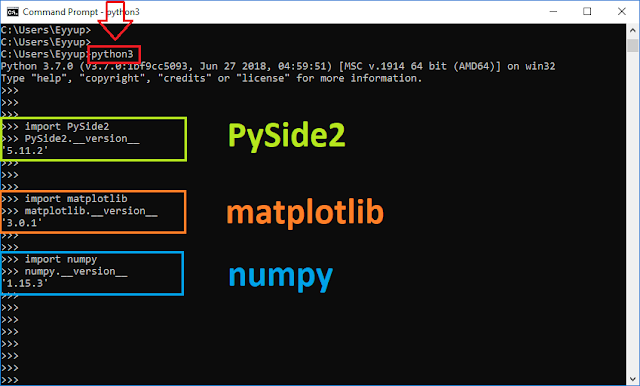Click the 'matplotlib.__version__' line
Screen dimensions: 640x386
click(x=79, y=211)
